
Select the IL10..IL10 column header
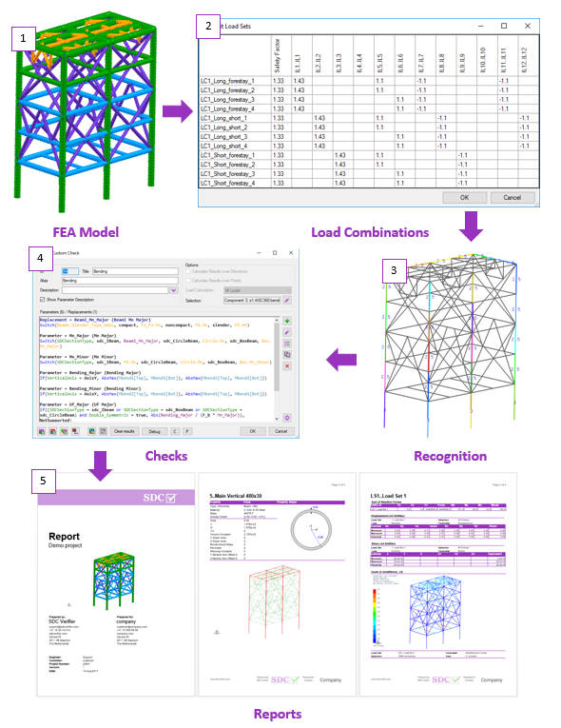(x=487, y=55)
